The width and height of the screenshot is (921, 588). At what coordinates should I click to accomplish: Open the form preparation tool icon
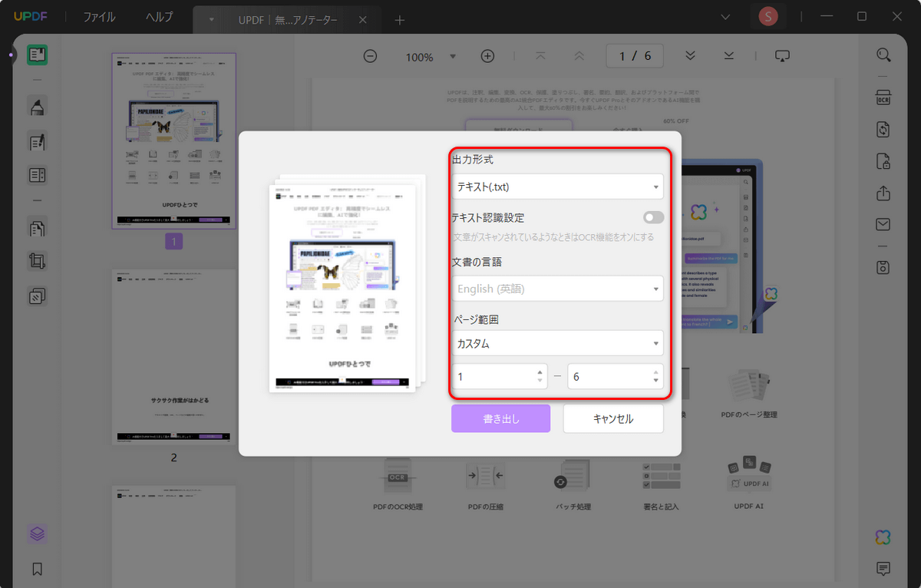coord(37,176)
